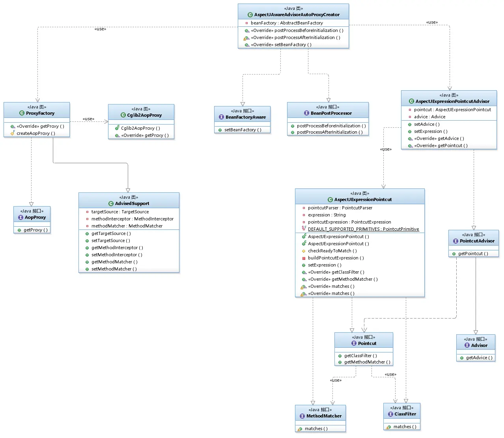This screenshot has width=504, height=438.
Task: Select expression : String field
Action: click(327, 215)
